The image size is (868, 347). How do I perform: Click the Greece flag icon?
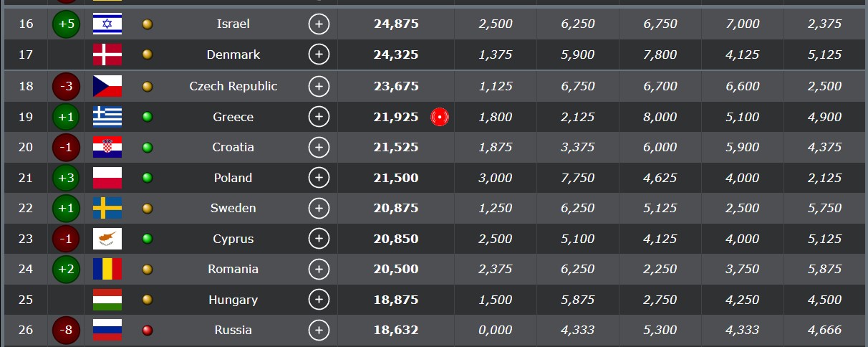click(107, 117)
